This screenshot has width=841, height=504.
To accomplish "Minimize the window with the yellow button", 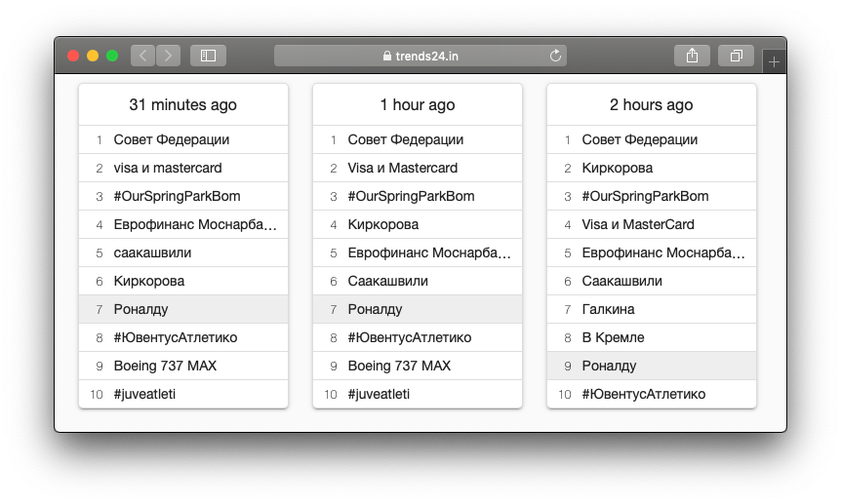I will [x=93, y=56].
